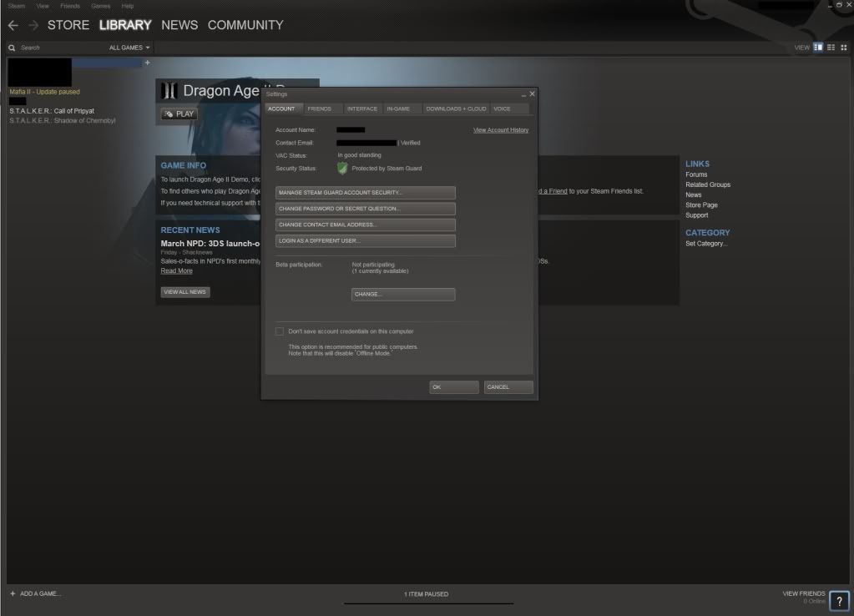Open the Support link
Image resolution: width=854 pixels, height=616 pixels.
coord(696,215)
